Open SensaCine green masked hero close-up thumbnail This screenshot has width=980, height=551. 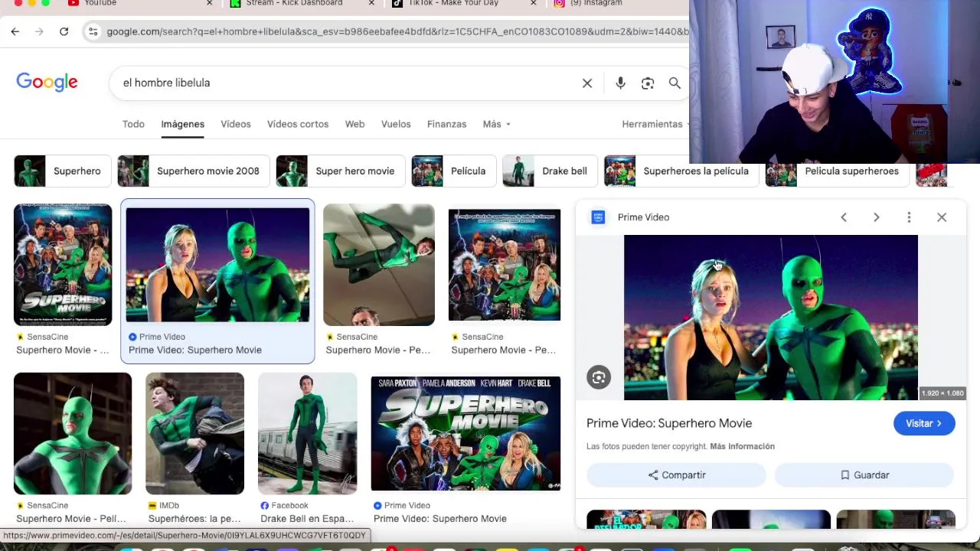coord(73,433)
